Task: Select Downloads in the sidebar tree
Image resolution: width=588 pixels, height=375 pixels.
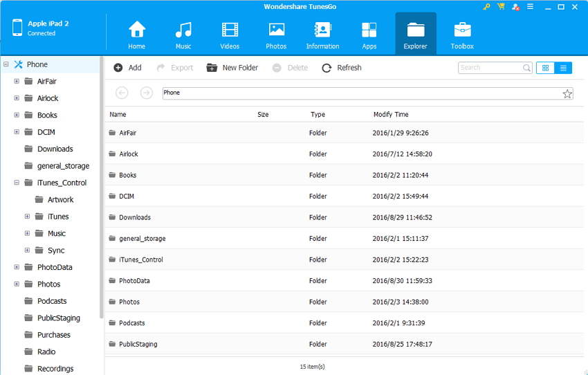Action: pos(55,149)
